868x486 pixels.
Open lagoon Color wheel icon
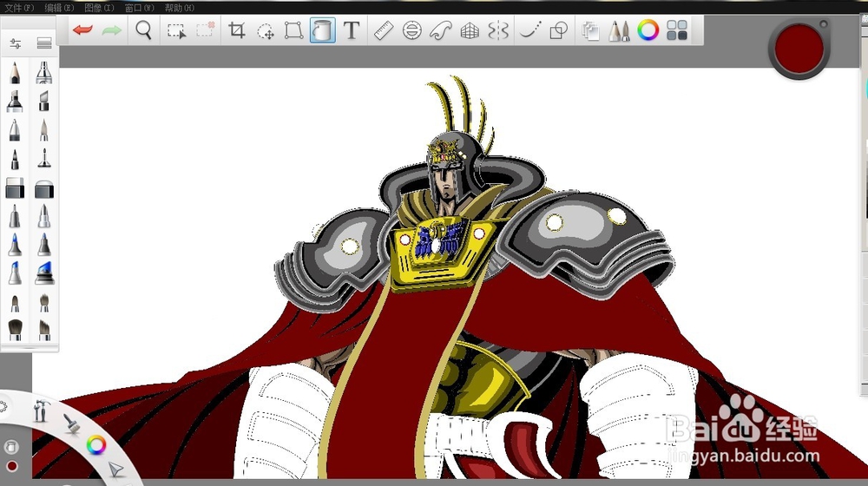click(x=96, y=445)
